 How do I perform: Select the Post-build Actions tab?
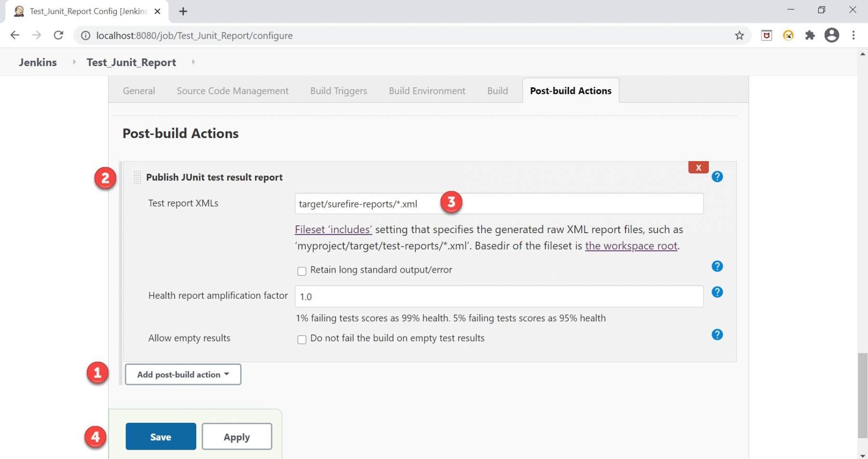570,91
